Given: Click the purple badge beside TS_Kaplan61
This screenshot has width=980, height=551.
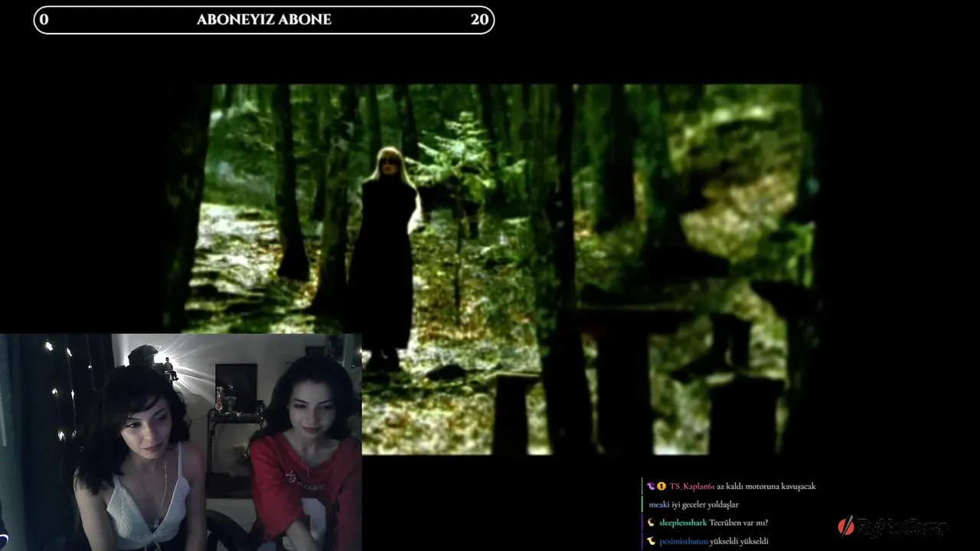Looking at the screenshot, I should pos(651,486).
